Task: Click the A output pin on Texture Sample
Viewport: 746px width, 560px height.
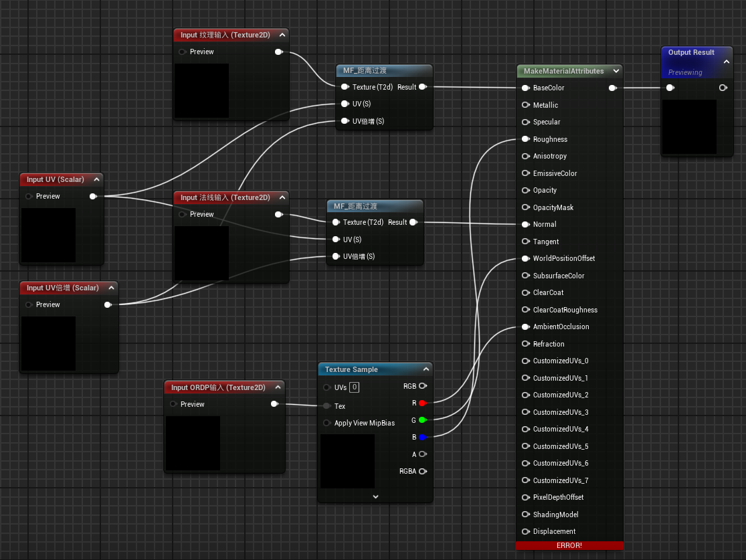Action: coord(422,454)
